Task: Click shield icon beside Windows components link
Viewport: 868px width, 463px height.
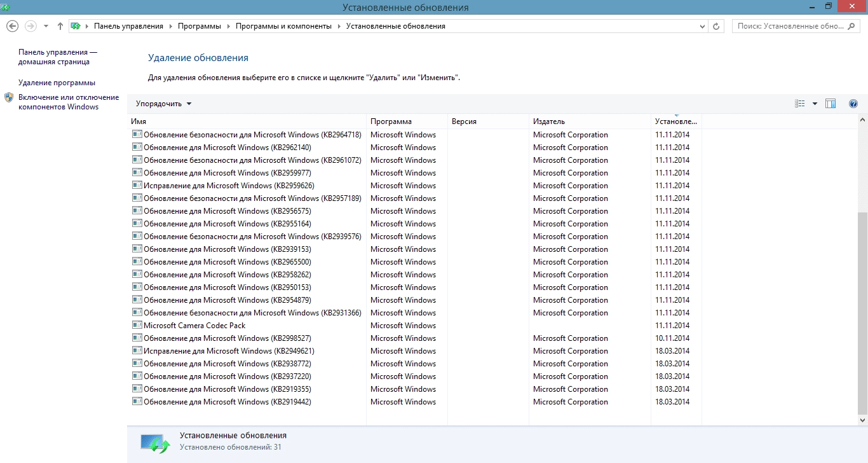Action: [x=9, y=97]
